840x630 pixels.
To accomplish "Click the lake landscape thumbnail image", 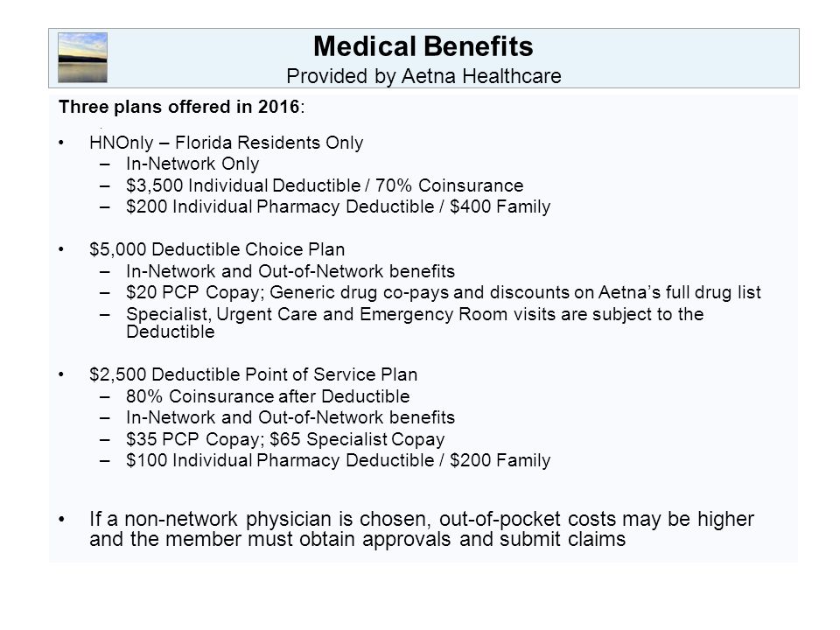I will tap(82, 58).
